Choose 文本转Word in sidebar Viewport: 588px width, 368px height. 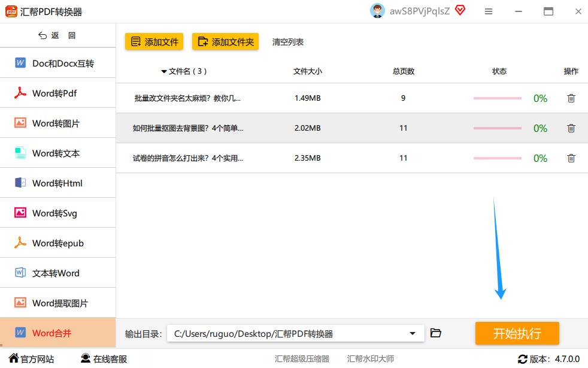click(57, 273)
